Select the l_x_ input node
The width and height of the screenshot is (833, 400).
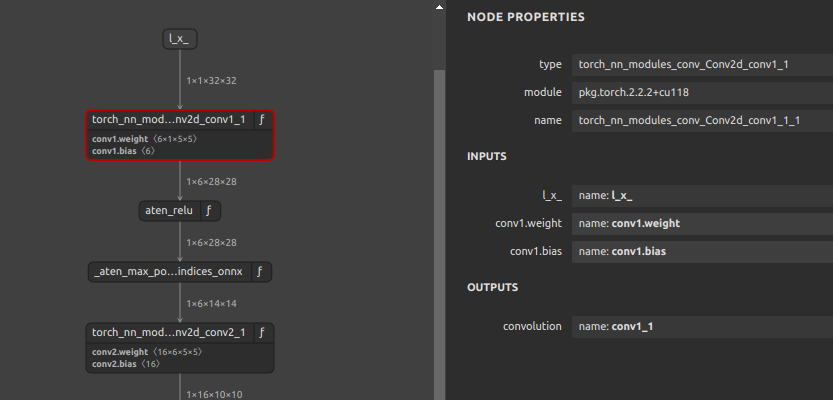pyautogui.click(x=180, y=39)
